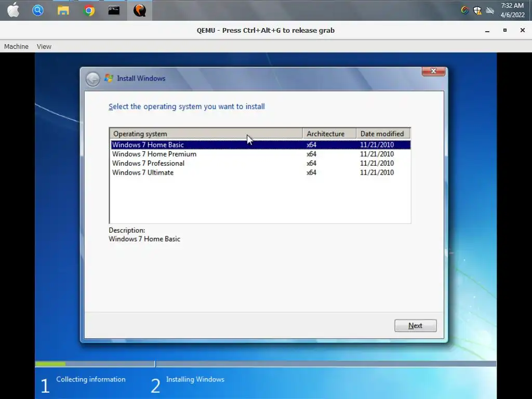532x399 pixels.
Task: Click the Collecting information step label
Action: [x=90, y=379]
